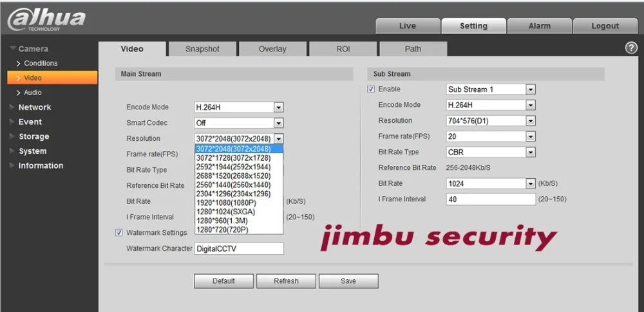Click the Default button
The height and width of the screenshot is (312, 644).
224,281
